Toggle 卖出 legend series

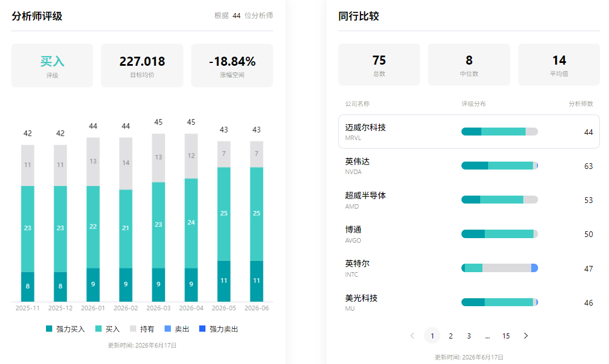[x=177, y=329]
